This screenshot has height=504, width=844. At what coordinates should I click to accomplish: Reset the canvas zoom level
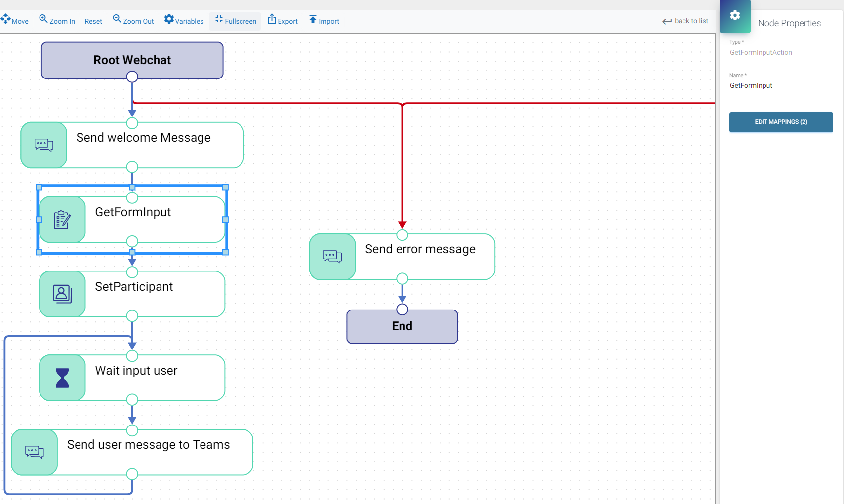click(93, 21)
